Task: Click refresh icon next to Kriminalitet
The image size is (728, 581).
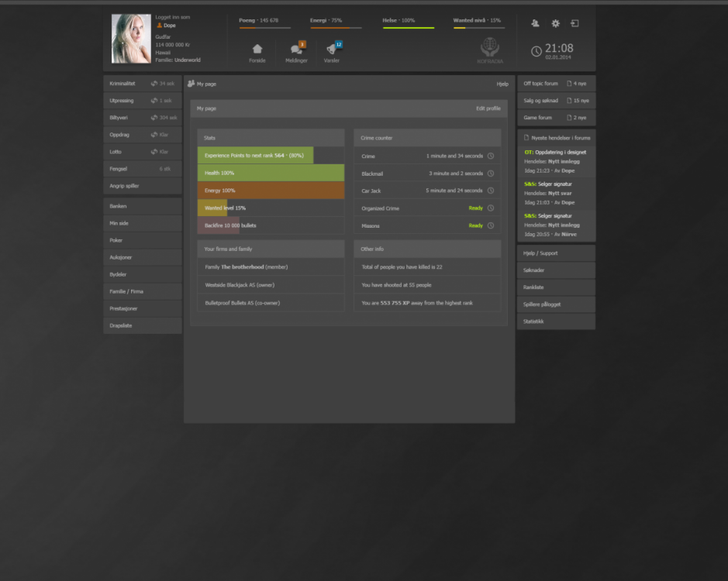Action: (154, 84)
